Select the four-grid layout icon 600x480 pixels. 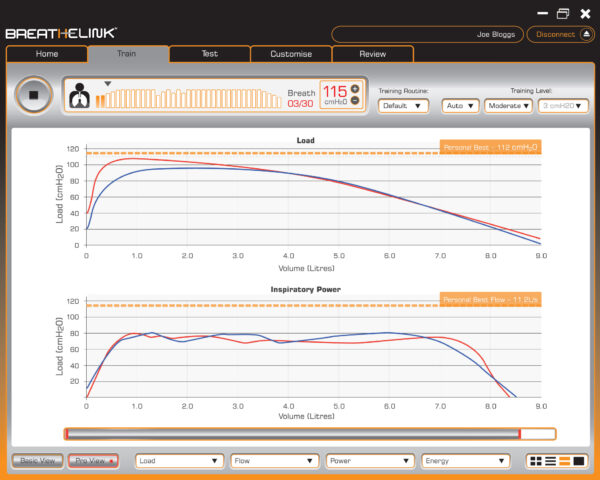pos(536,461)
